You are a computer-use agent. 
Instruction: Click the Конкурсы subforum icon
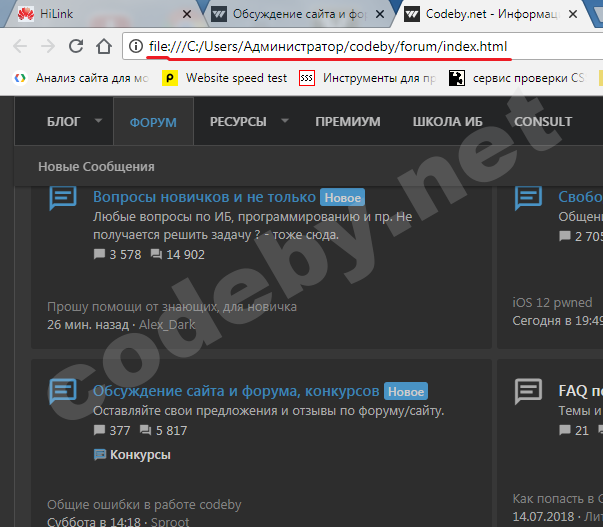[x=100, y=455]
